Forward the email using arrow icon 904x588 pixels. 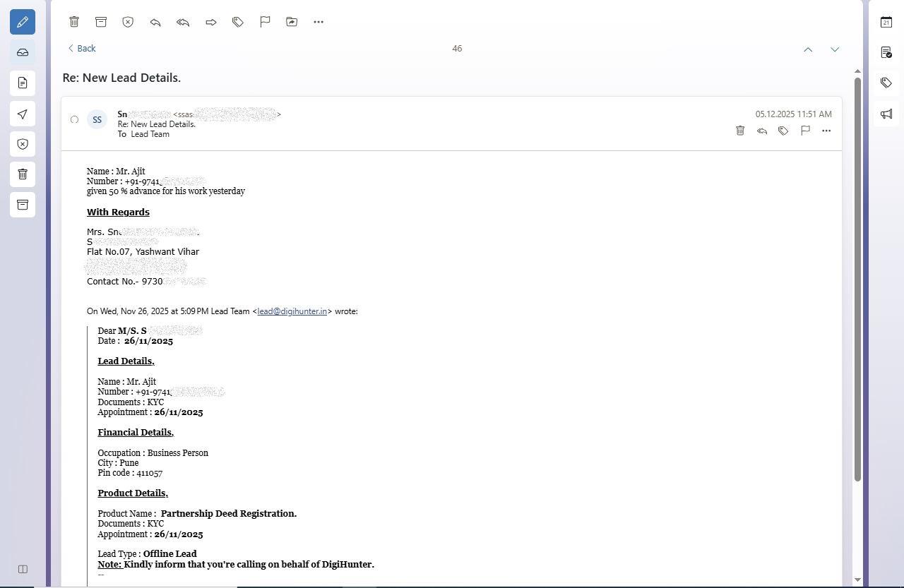pyautogui.click(x=210, y=22)
